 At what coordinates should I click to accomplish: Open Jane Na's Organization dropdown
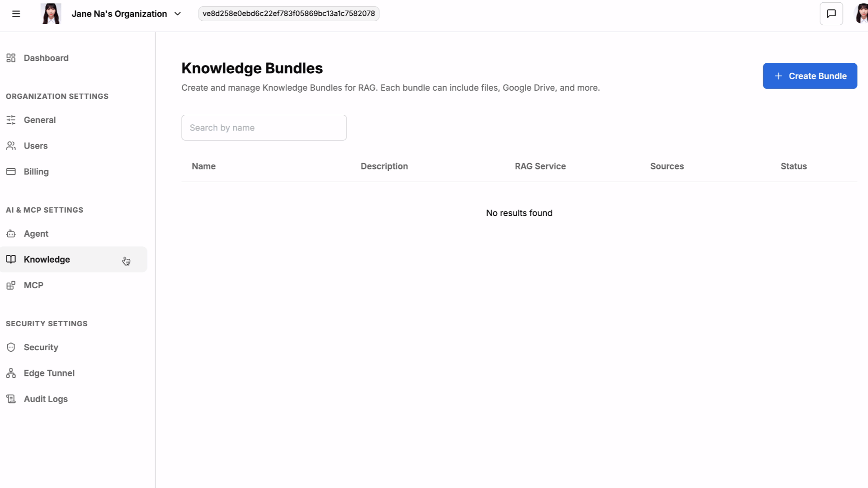[119, 14]
